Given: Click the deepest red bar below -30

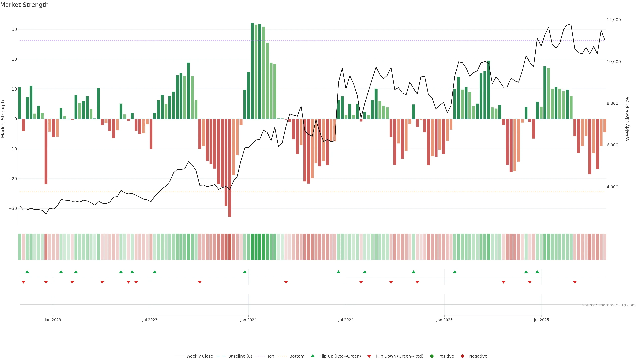Looking at the screenshot, I should tap(230, 212).
